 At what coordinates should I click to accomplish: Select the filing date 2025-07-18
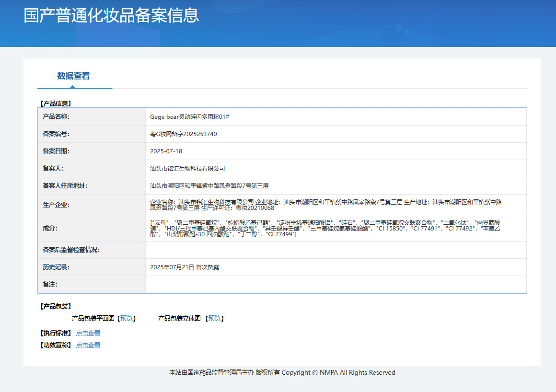[166, 151]
